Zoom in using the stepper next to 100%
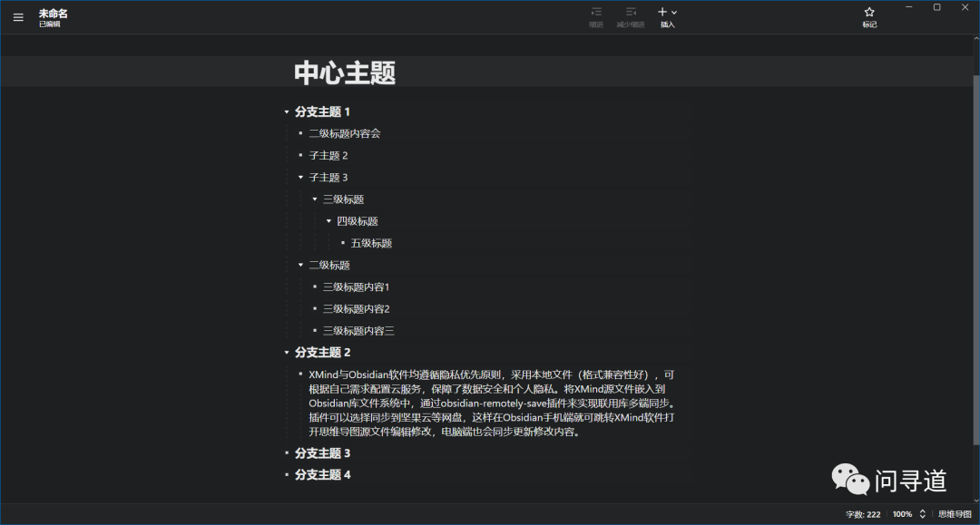This screenshot has width=980, height=525. click(x=922, y=510)
